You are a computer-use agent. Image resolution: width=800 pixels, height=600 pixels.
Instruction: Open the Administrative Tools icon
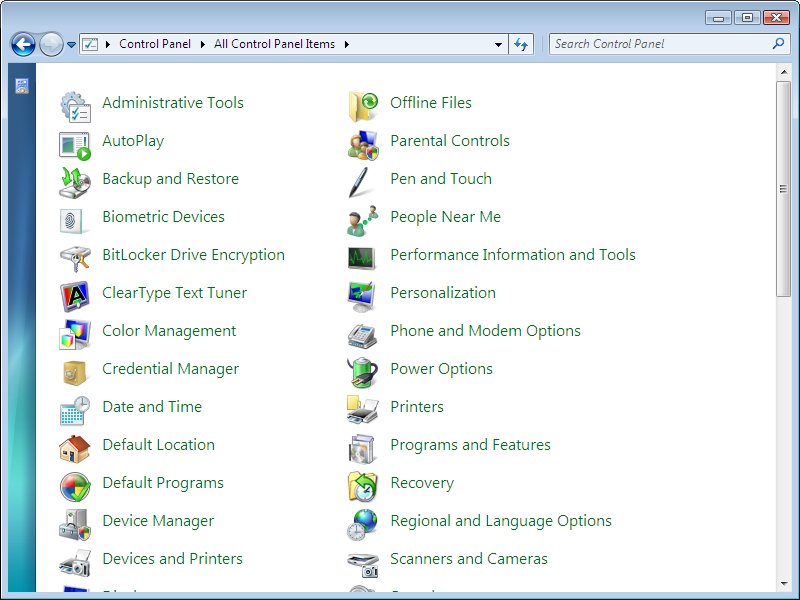(76, 107)
